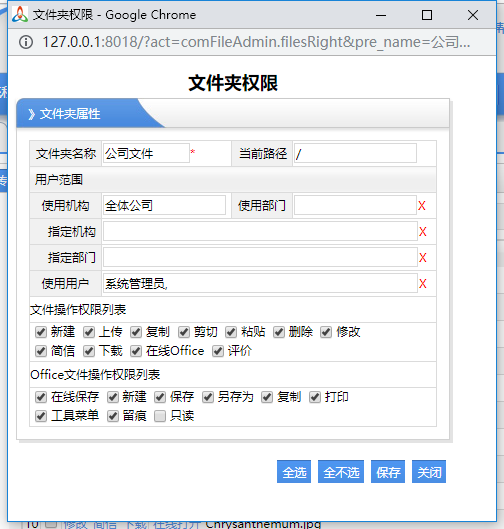Toggle the Office 保存 checkbox
Image resolution: width=504 pixels, height=529 pixels.
160,397
